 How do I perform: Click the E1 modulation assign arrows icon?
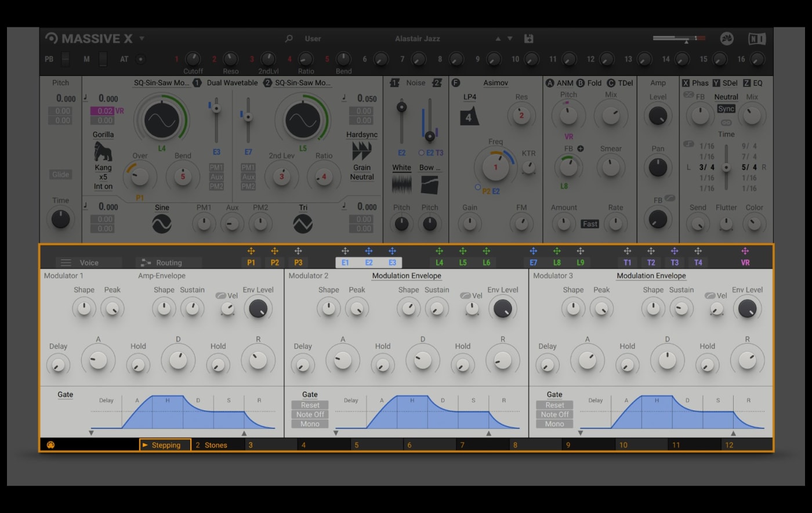[x=345, y=251]
